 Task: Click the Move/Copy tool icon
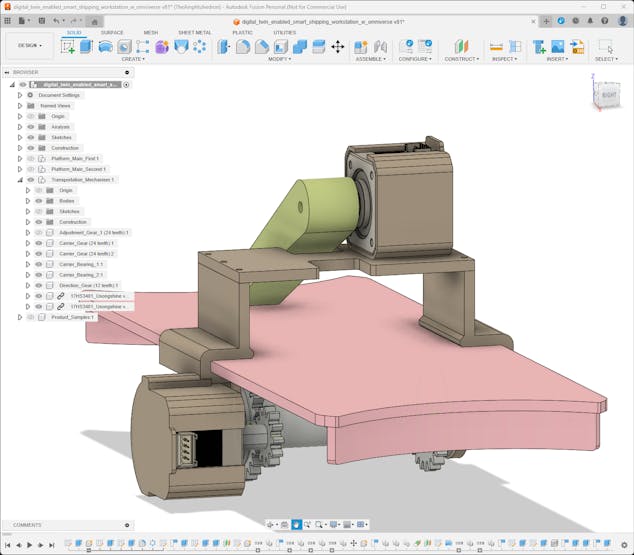coord(337,46)
